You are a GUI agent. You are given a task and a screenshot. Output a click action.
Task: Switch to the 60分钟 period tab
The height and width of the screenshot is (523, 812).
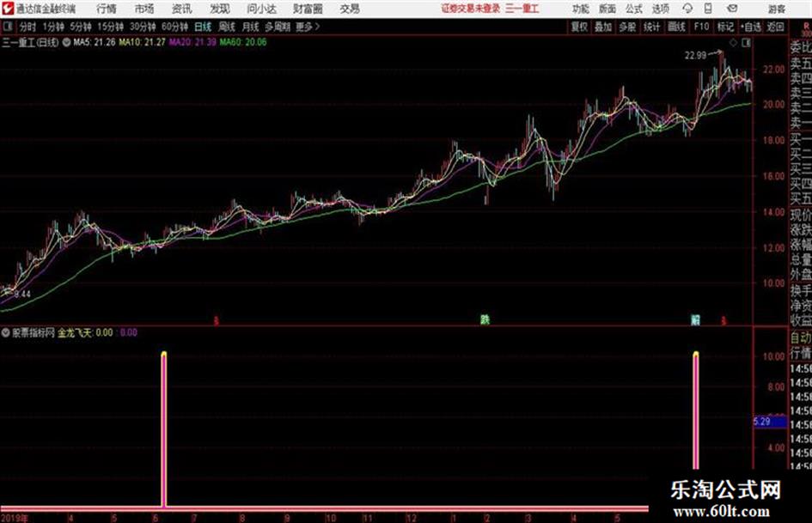[x=175, y=27]
